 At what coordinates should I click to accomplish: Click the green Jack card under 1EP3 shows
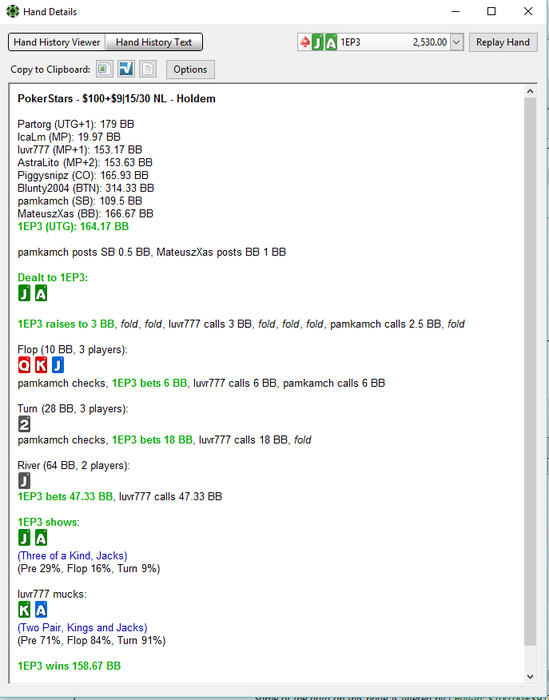click(24, 538)
